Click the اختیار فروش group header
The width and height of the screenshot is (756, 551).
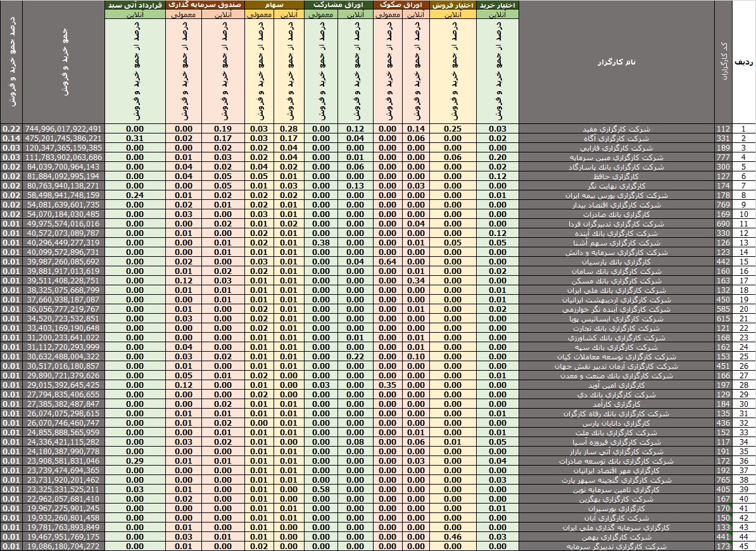(x=452, y=5)
